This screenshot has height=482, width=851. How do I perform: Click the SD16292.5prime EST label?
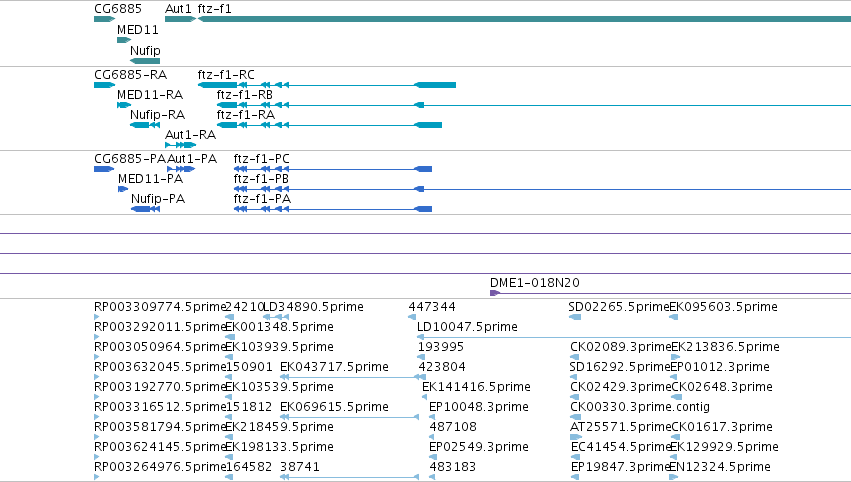tap(620, 367)
